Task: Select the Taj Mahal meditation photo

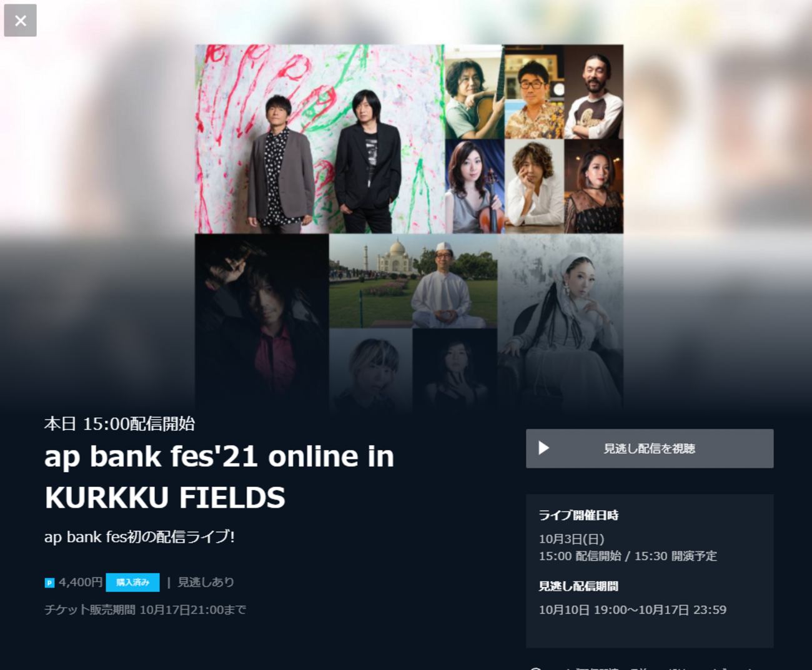Action: coord(413,281)
